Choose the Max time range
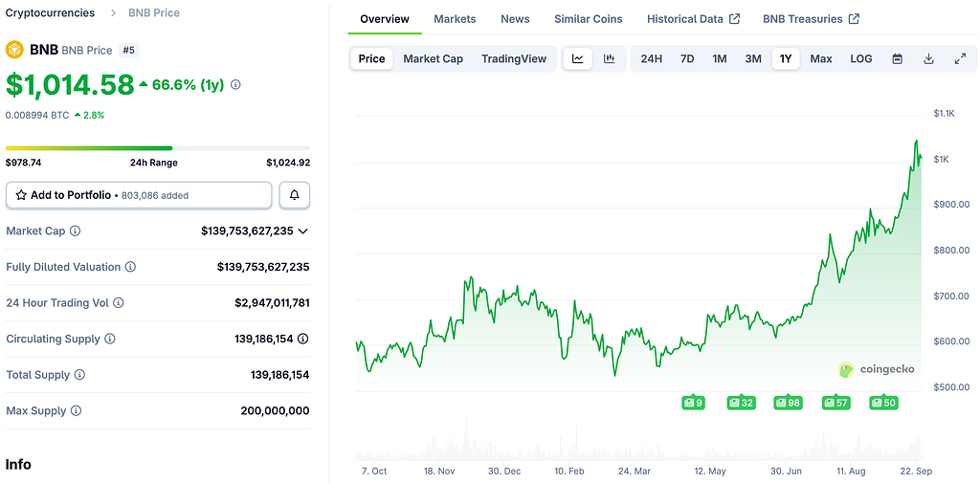The height and width of the screenshot is (484, 980). coord(820,58)
